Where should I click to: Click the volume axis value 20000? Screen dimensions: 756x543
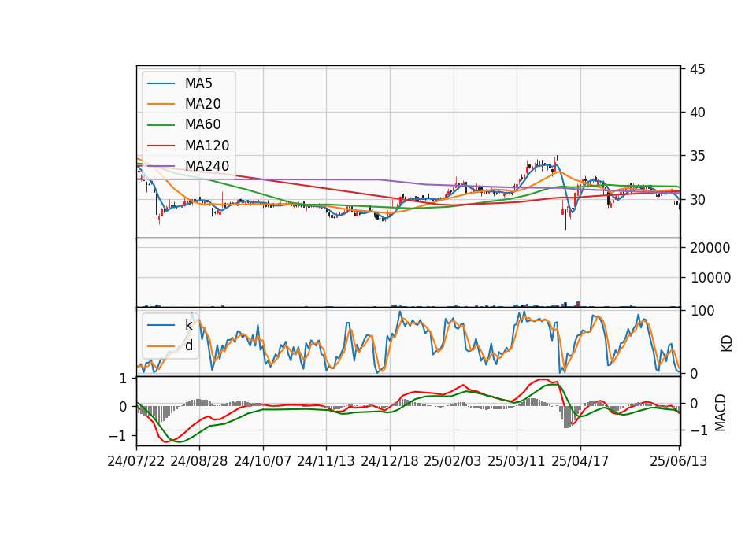[x=710, y=248]
